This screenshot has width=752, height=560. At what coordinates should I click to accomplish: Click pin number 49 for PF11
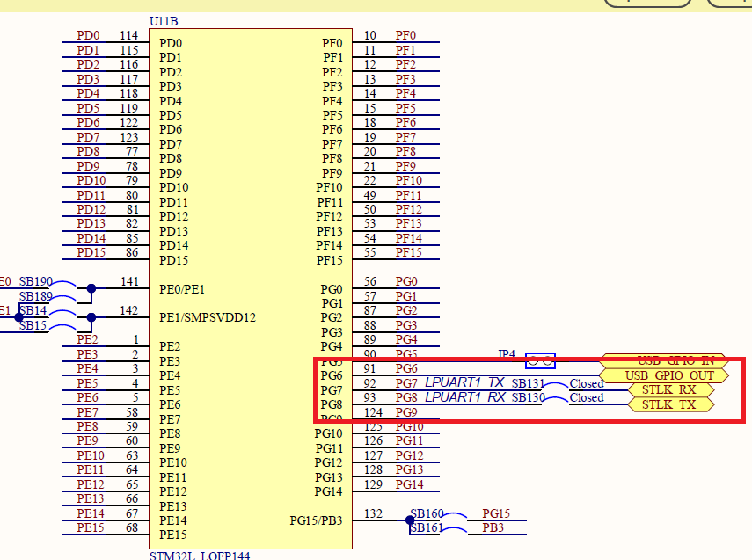pyautogui.click(x=369, y=195)
